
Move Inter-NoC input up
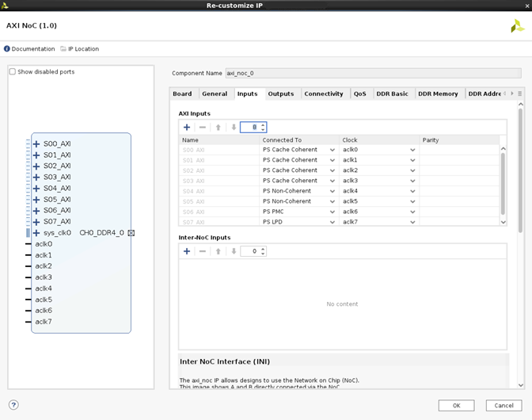click(218, 251)
